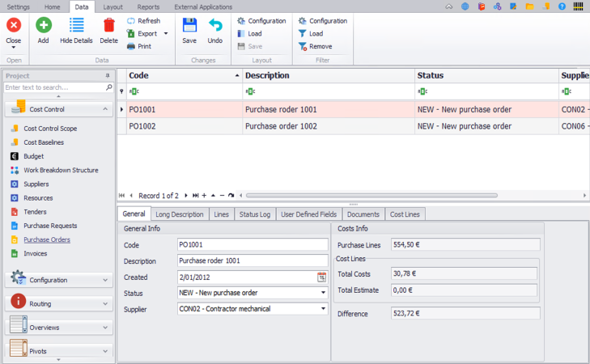Expand the Status dropdown in General Info
The height and width of the screenshot is (364, 590).
[x=323, y=293]
